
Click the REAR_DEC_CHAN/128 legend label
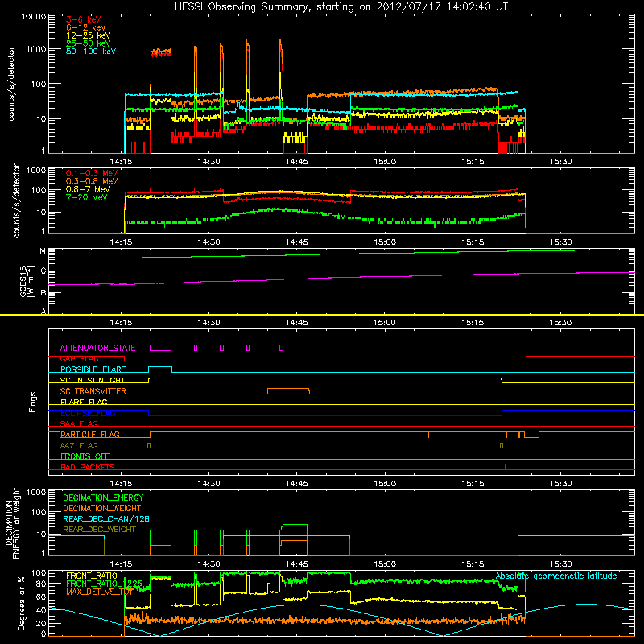[x=106, y=519]
